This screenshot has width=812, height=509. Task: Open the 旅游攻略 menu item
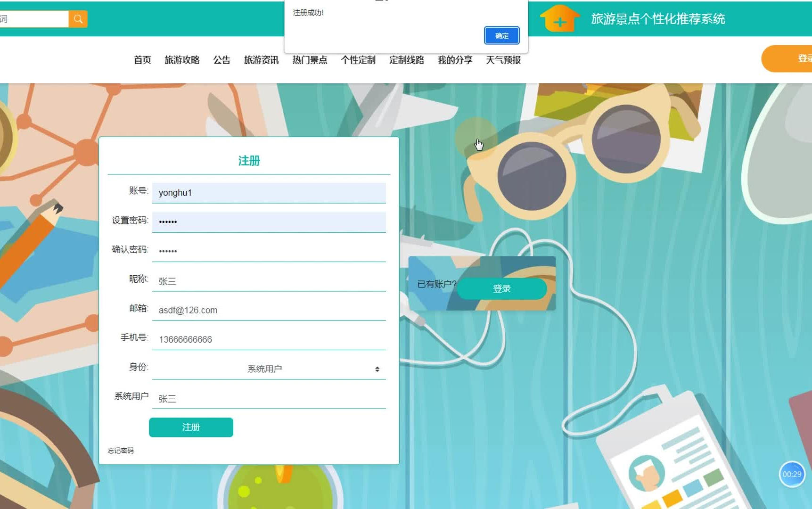tap(182, 60)
